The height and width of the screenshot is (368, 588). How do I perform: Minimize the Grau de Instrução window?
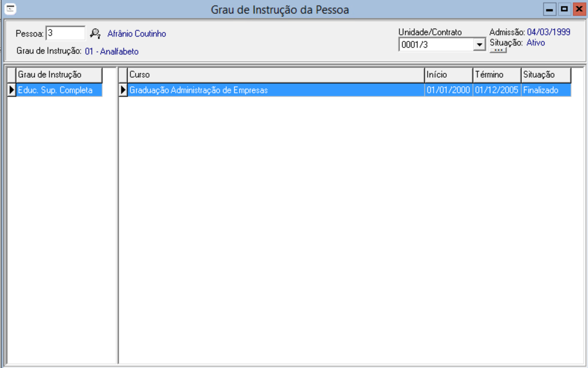coord(549,9)
